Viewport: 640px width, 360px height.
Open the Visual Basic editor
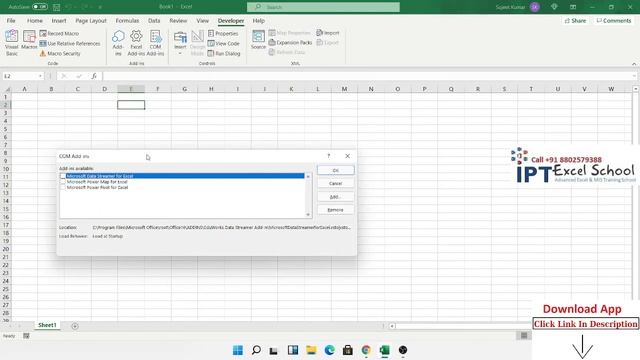click(11, 42)
